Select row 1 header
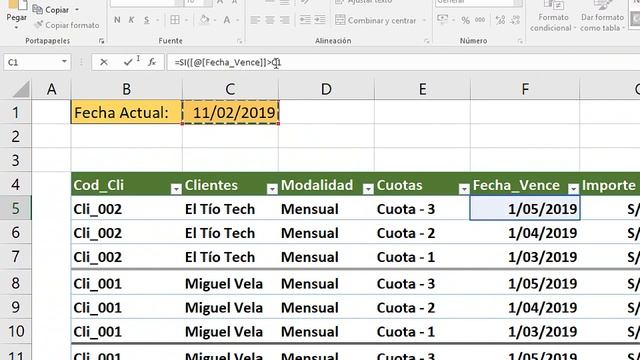The image size is (640, 360). point(16,112)
